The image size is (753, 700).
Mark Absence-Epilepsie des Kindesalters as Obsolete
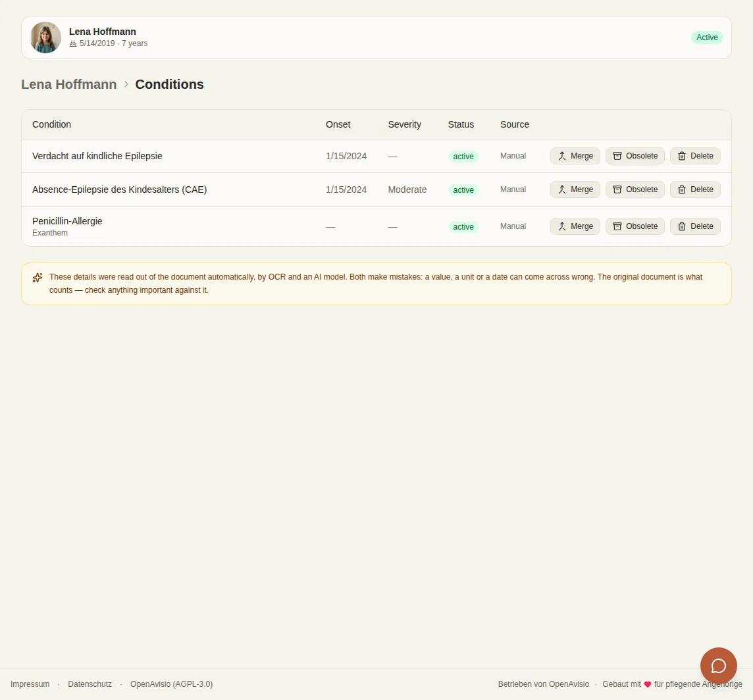coord(635,189)
